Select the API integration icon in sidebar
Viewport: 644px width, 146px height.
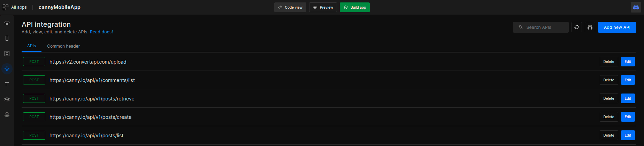pos(7,69)
